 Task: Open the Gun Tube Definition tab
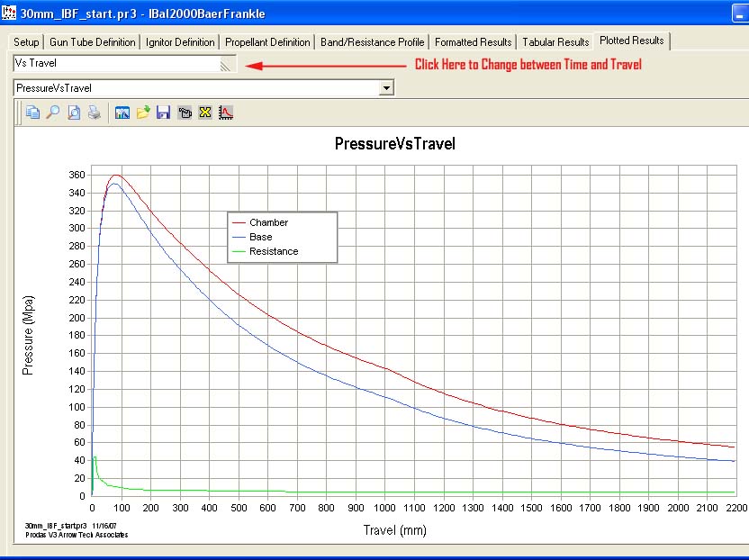[x=93, y=42]
